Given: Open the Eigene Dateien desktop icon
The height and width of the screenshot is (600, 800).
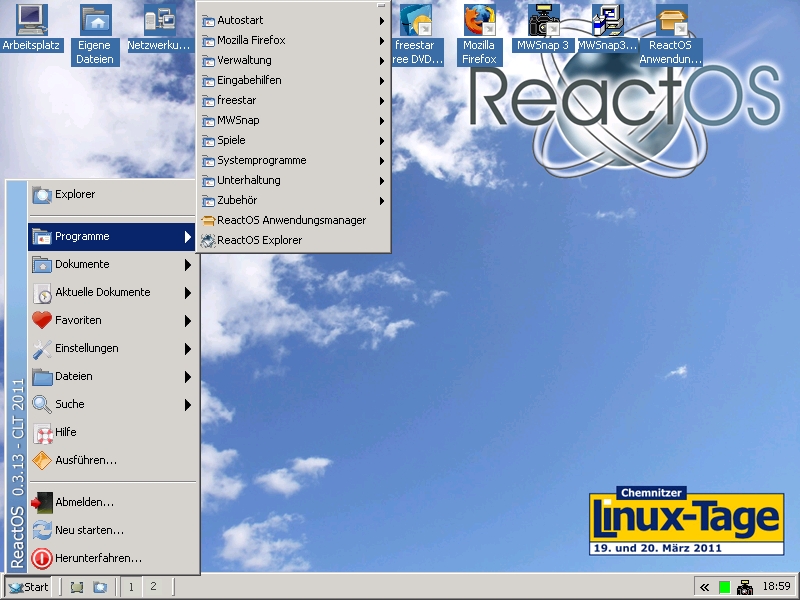Looking at the screenshot, I should pyautogui.click(x=94, y=18).
